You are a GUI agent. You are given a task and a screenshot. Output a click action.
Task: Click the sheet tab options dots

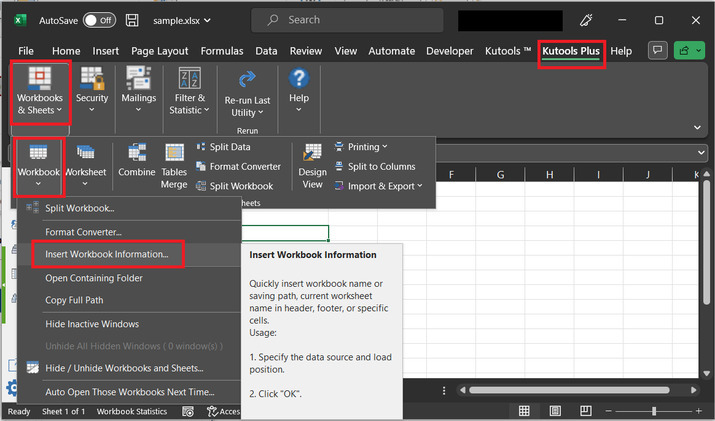coord(444,390)
